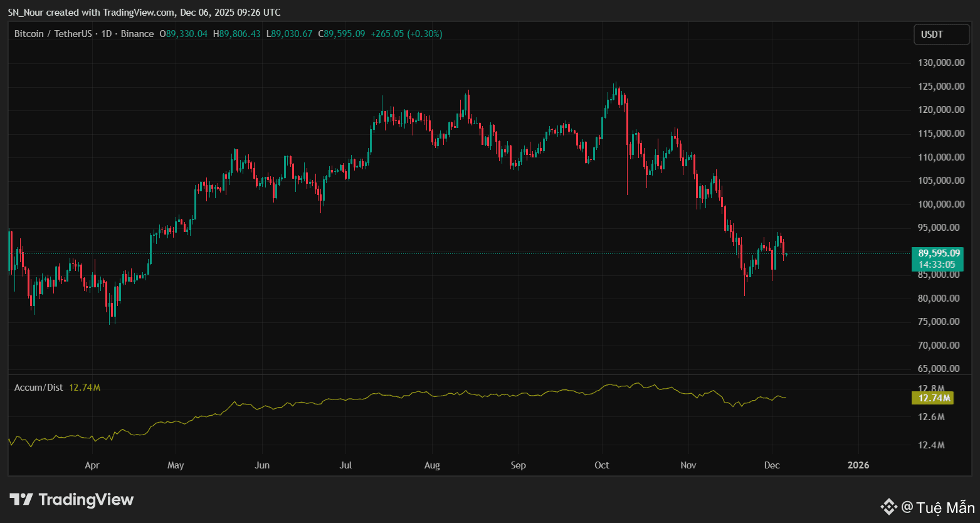980x523 pixels.
Task: Click the Binance exchange name in legend
Action: [137, 34]
